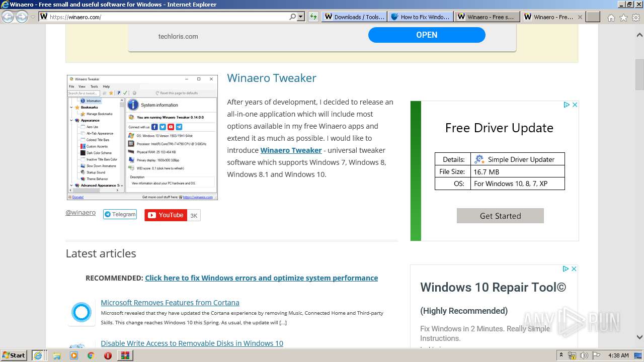Click the techloris.com ad text

click(178, 36)
